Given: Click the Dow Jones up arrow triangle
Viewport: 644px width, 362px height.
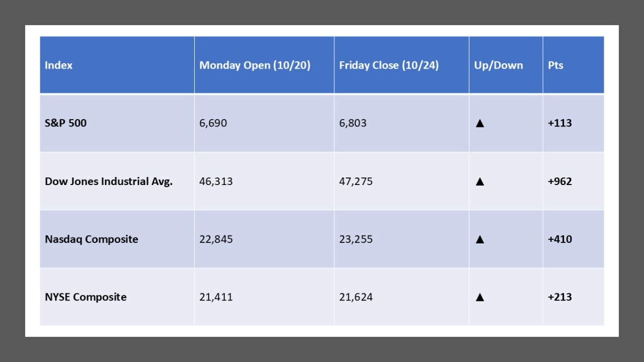Looking at the screenshot, I should [x=480, y=181].
